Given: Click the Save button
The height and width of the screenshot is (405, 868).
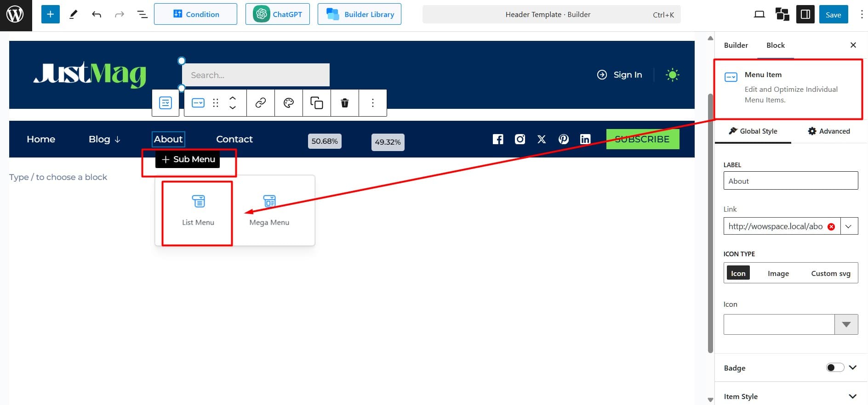Looking at the screenshot, I should 834,14.
